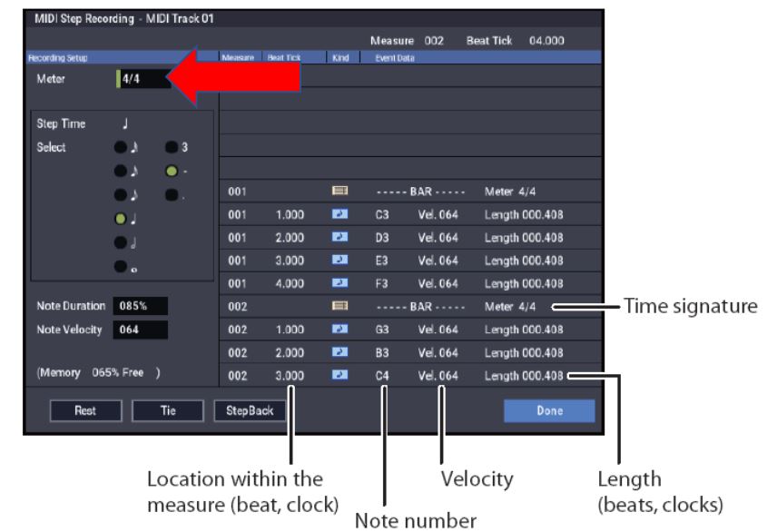Click beat 4.000 in the F3 row

[290, 283]
